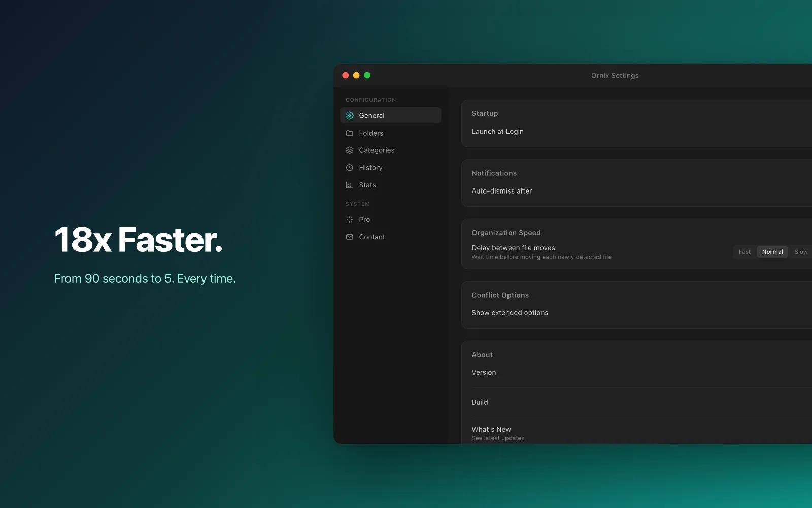The width and height of the screenshot is (812, 508).
Task: Click the Auto-dismiss after setting row
Action: click(x=636, y=191)
